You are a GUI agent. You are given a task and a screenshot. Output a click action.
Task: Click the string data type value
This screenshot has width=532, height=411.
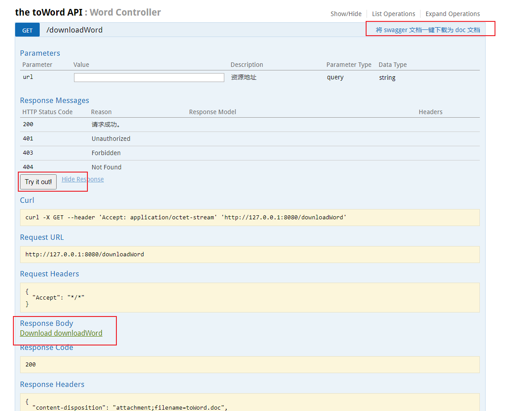[x=387, y=78]
